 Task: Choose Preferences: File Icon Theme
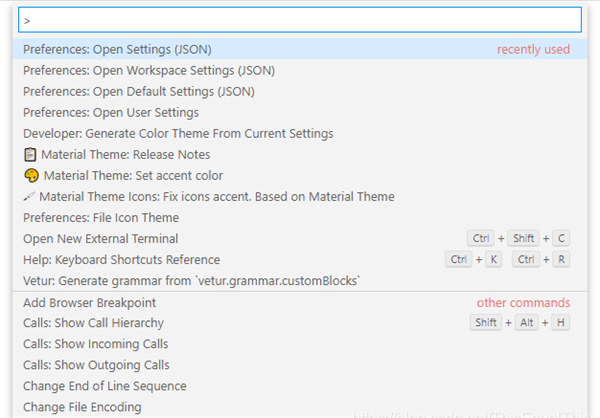click(x=101, y=217)
